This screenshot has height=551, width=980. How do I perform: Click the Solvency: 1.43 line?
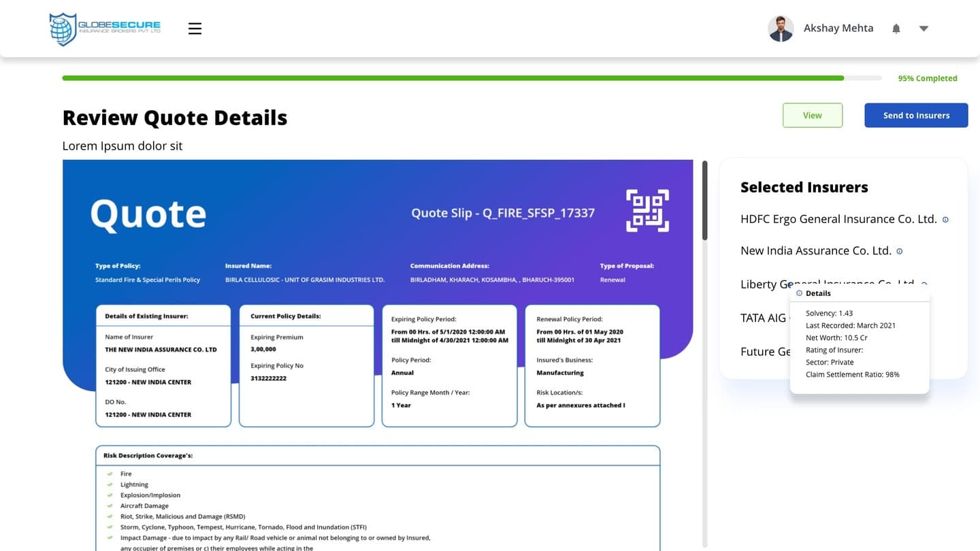coord(829,314)
